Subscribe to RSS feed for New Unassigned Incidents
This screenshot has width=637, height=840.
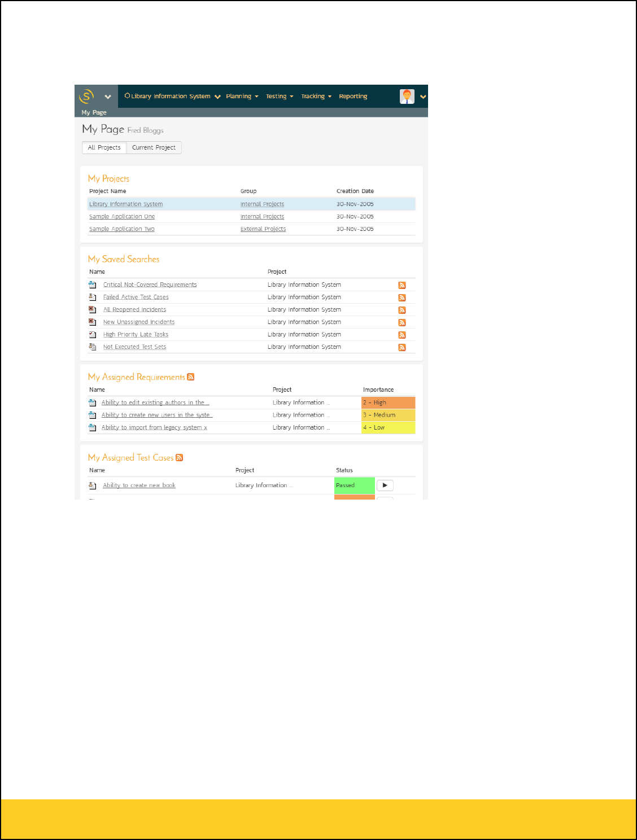point(402,323)
